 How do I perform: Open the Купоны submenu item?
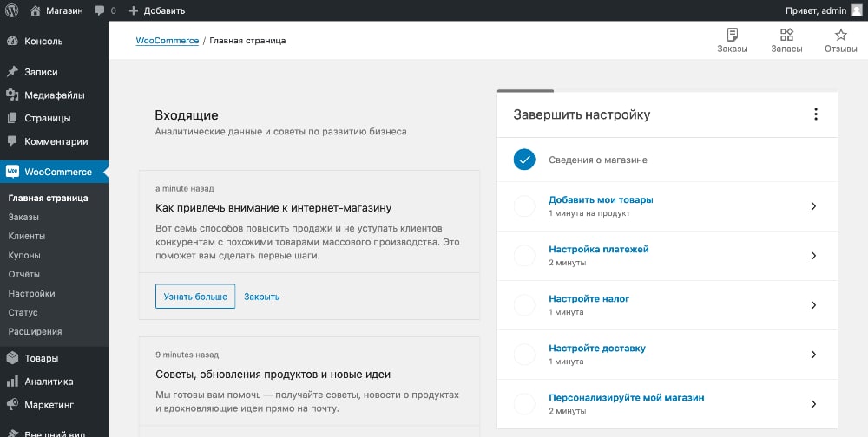tap(24, 256)
